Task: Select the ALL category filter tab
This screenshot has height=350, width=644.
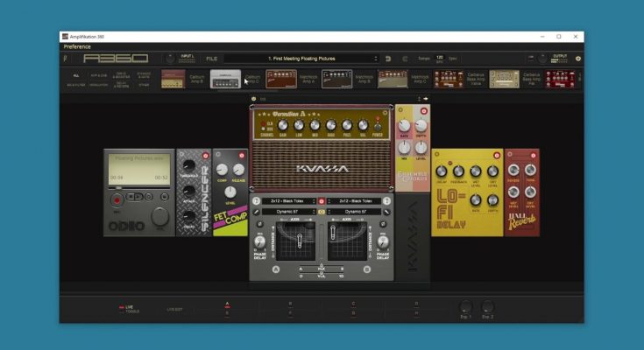Action: pyautogui.click(x=74, y=76)
